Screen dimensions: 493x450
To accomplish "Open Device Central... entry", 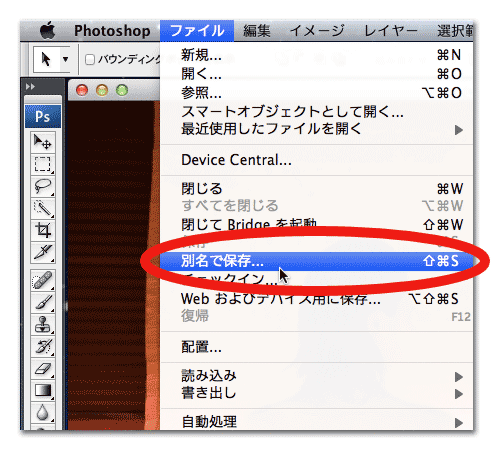I will 316,160.
